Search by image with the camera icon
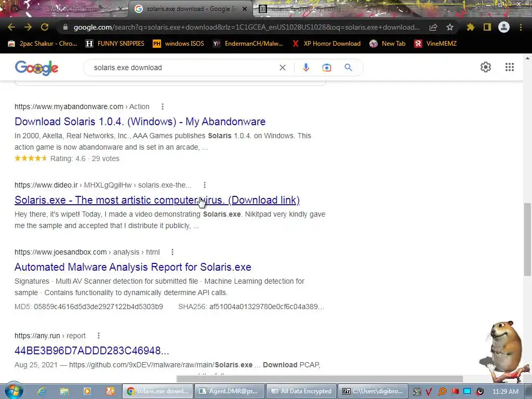532x399 pixels. point(327,68)
